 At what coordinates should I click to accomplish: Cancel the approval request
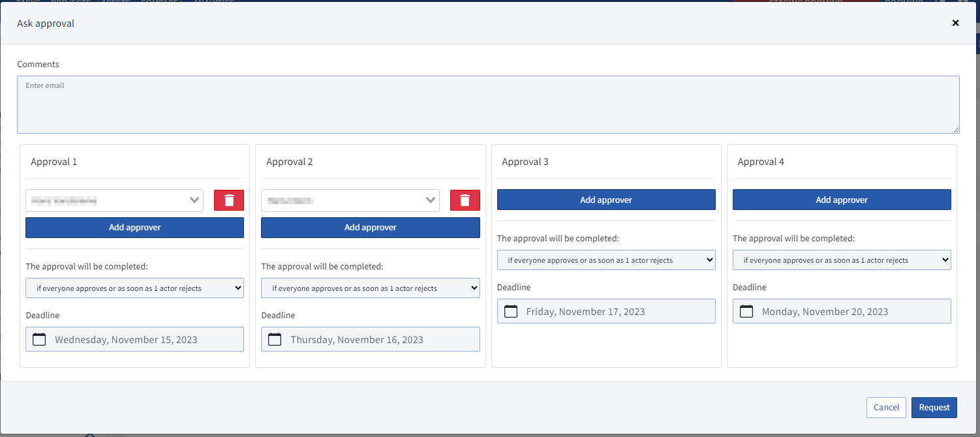tap(886, 407)
